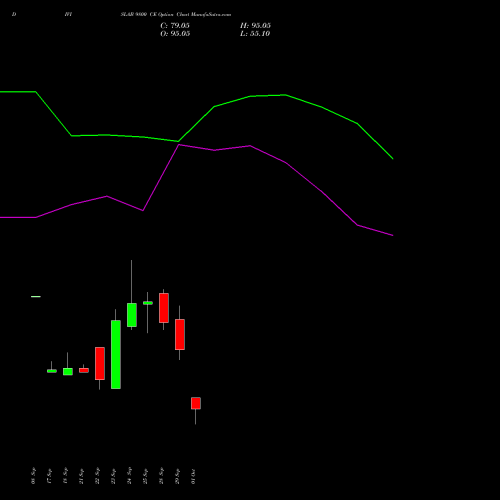
Task: Click the green candlestick body for 24 Sep
Action: (132, 315)
